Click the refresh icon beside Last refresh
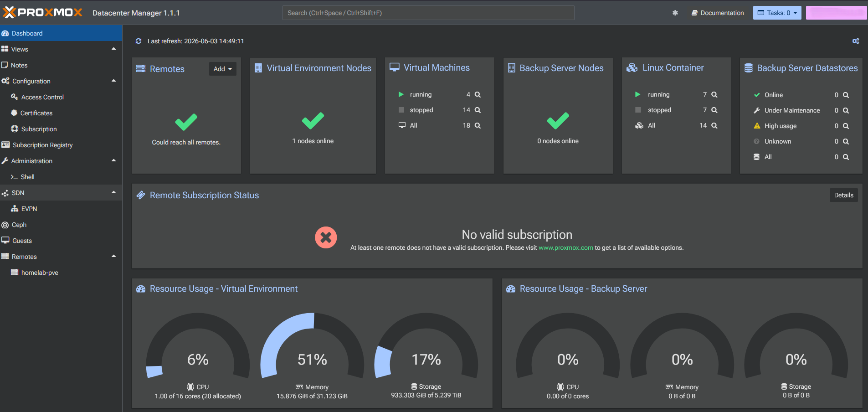Screen dimensions: 868x412 coord(139,41)
